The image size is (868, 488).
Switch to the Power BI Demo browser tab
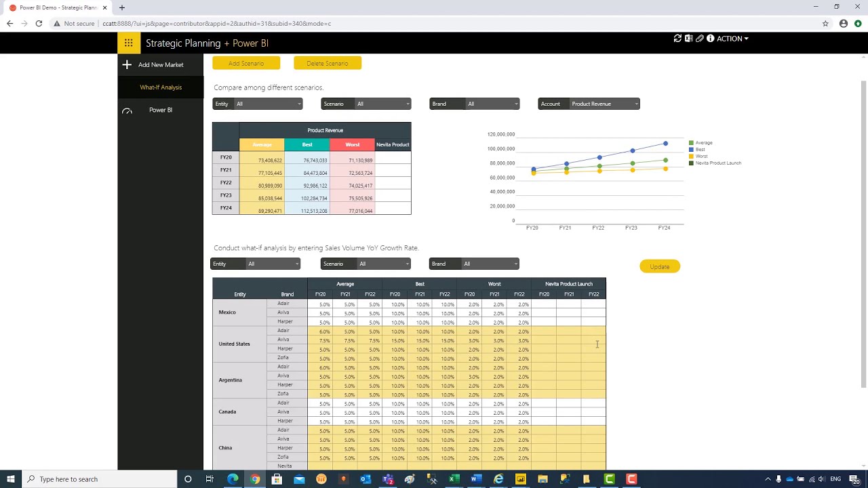58,7
